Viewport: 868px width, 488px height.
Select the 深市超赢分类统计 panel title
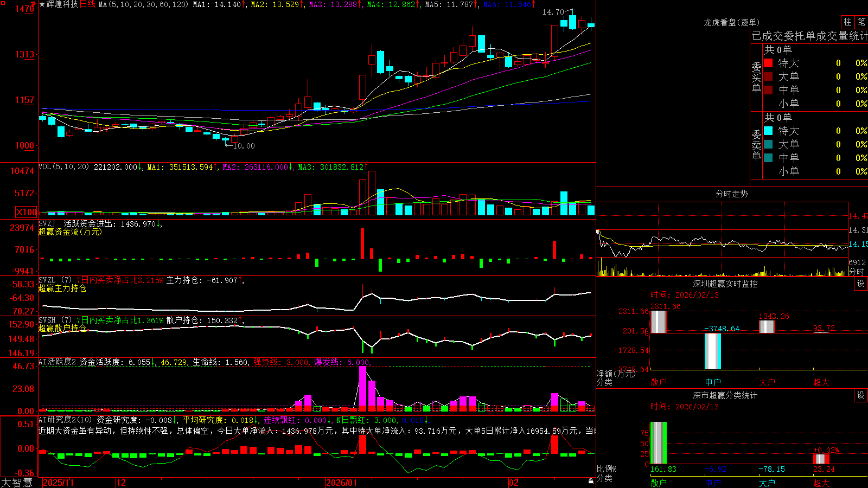(725, 395)
